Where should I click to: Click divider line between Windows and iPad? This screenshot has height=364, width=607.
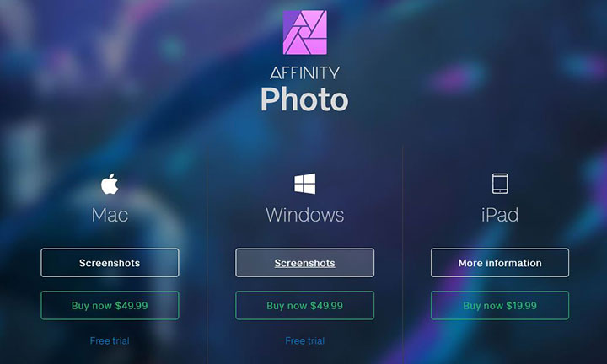click(x=403, y=255)
